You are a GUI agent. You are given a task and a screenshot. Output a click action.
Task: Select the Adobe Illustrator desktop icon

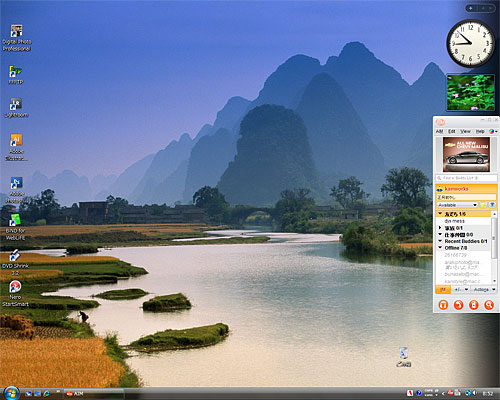tap(16, 147)
